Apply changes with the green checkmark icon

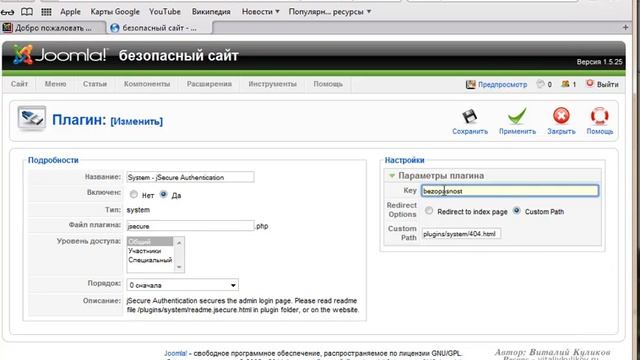point(517,117)
